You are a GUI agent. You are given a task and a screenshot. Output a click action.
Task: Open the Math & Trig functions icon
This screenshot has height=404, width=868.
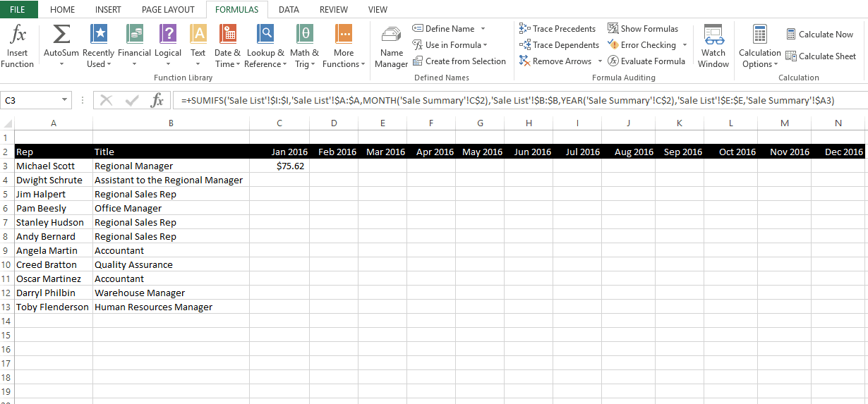click(x=304, y=34)
